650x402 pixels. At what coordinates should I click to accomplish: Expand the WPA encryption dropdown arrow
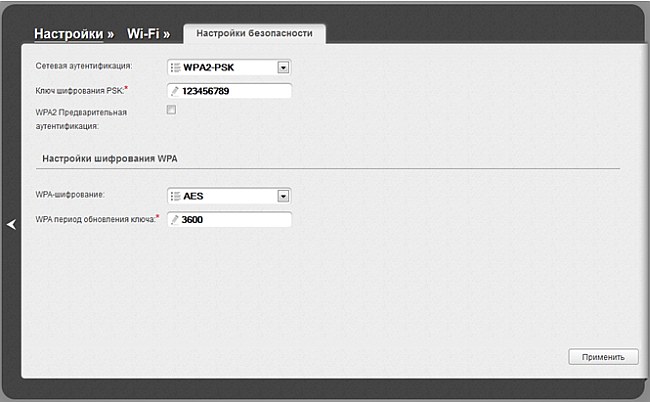point(283,196)
